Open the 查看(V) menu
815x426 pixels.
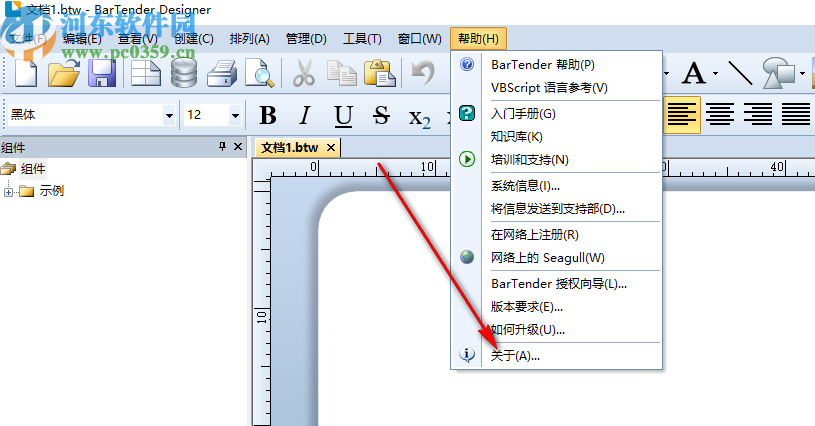click(138, 39)
